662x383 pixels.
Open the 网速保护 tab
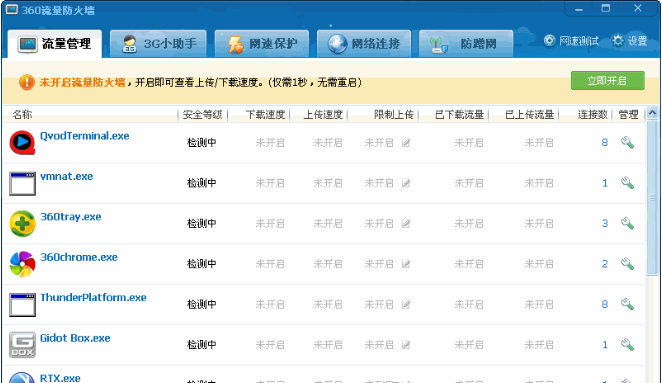click(262, 43)
